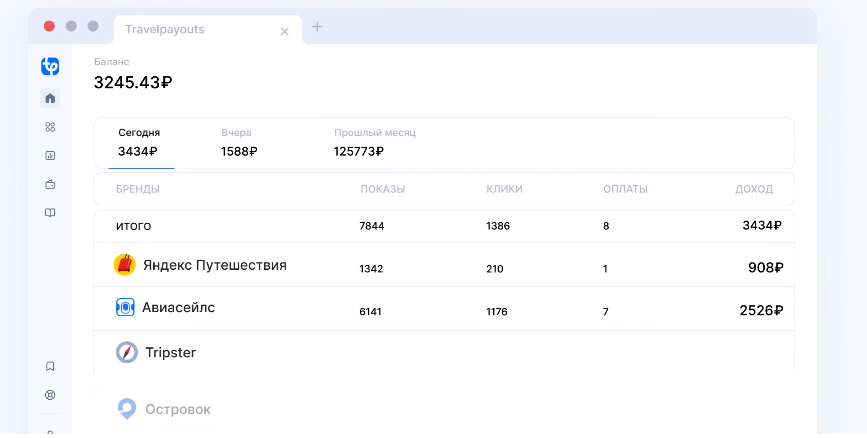The width and height of the screenshot is (867, 438).
Task: Click Авиасейлс clicks 1176
Action: 497,311
